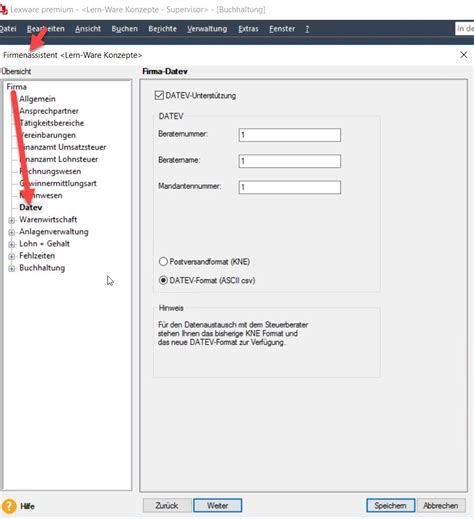
Task: Select Ansprechpartner in the tree
Action: coord(49,111)
